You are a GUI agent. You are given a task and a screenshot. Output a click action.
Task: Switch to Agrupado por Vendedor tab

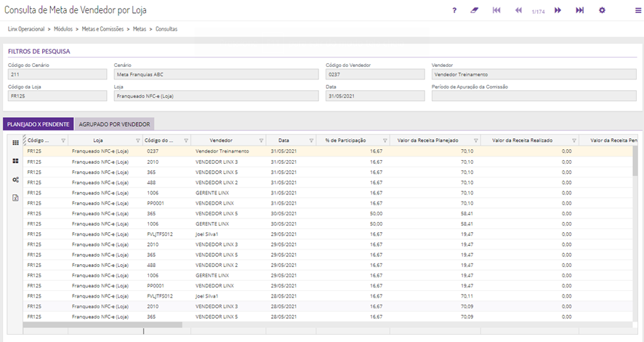pos(114,124)
